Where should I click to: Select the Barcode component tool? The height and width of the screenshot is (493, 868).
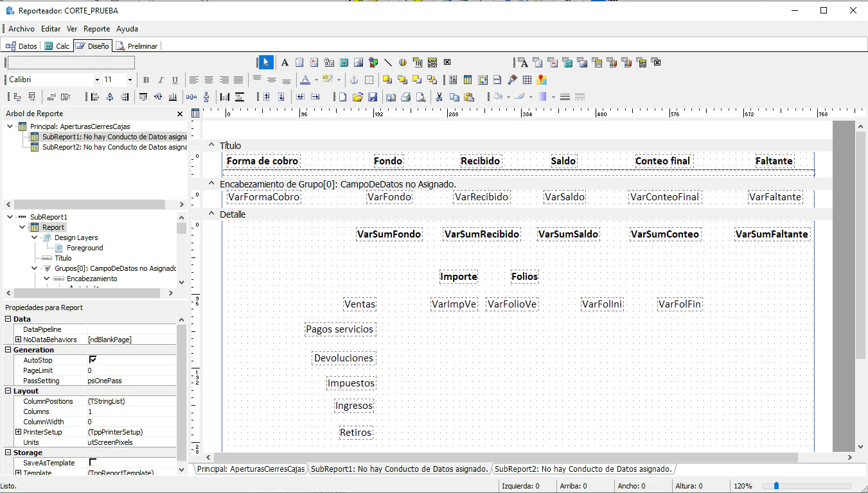418,62
